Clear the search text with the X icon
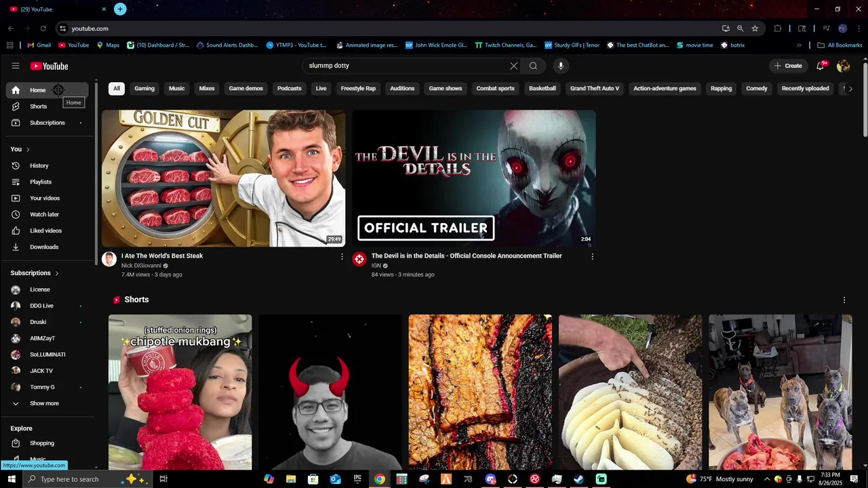The height and width of the screenshot is (488, 868). [x=514, y=66]
